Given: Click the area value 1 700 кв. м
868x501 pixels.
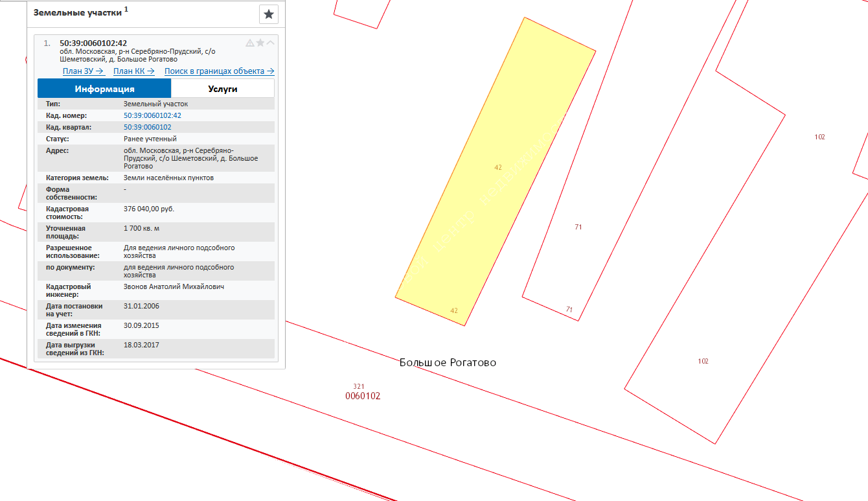Looking at the screenshot, I should 141,228.
